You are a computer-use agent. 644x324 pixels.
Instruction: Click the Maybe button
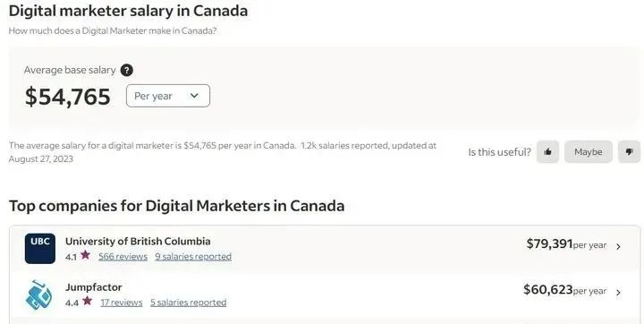click(589, 152)
